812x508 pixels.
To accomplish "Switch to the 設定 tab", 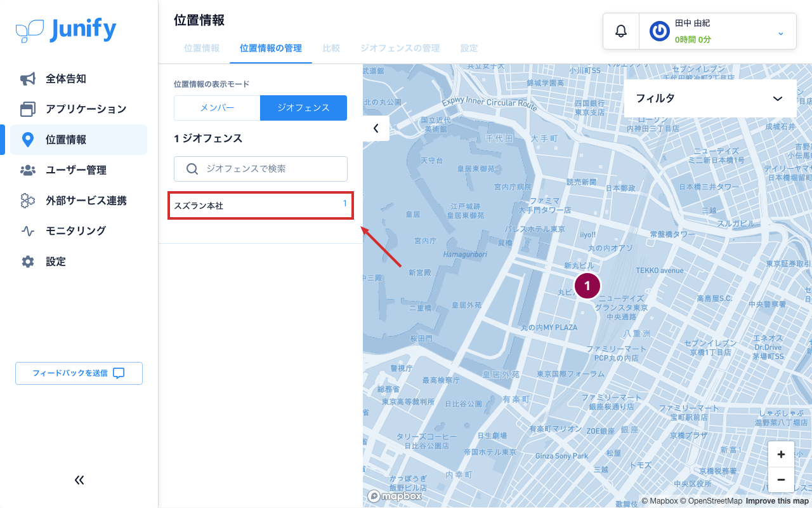I will 469,48.
